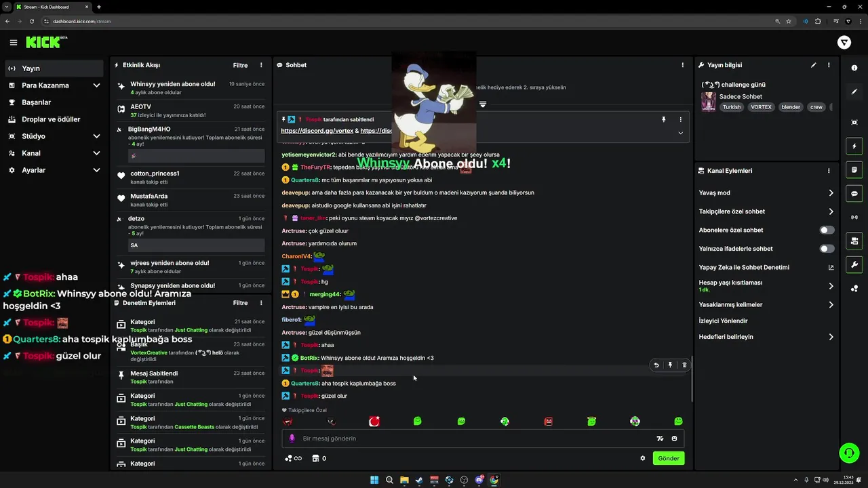Open chat settings gear icon
The height and width of the screenshot is (488, 868).
[x=643, y=458]
